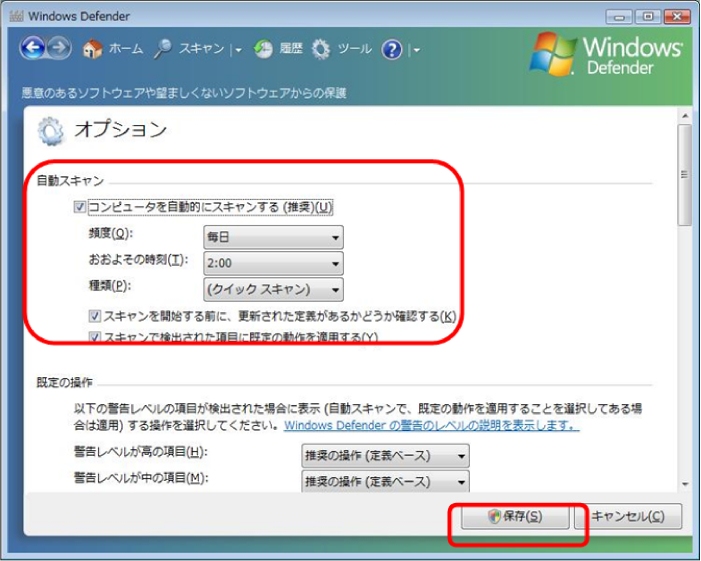Screen dimensions: 701x561
Task: Click the Save (保存) button
Action: 515,517
